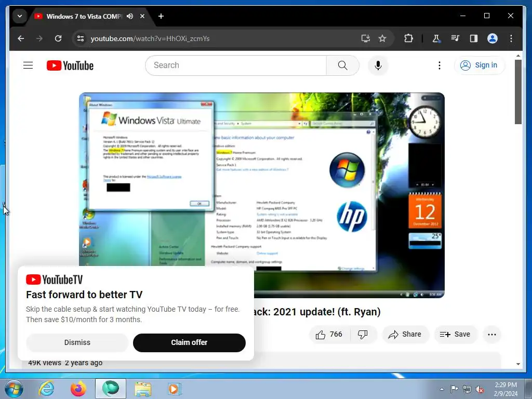View site information icon in address bar
This screenshot has width=532, height=399.
click(81, 38)
